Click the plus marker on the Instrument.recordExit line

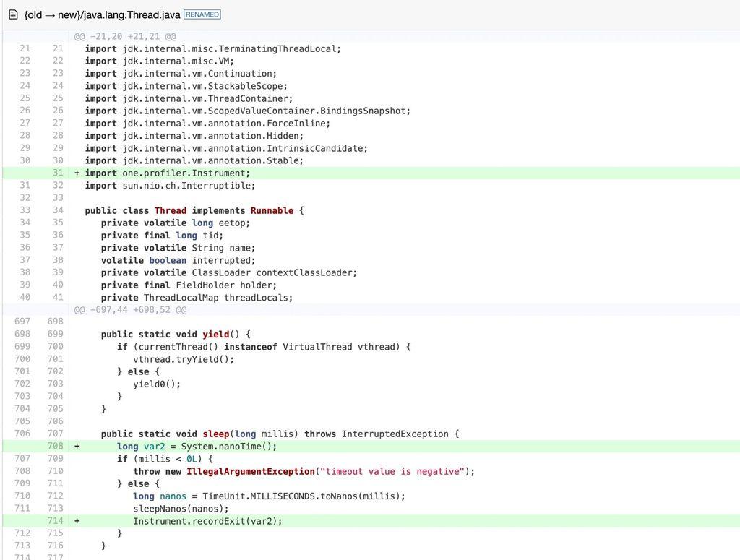[77, 521]
